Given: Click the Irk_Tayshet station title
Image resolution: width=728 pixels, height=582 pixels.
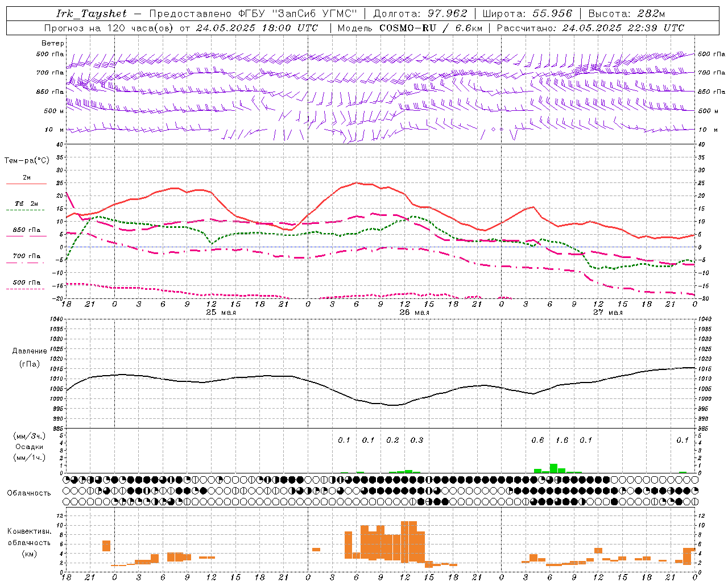Looking at the screenshot, I should [92, 14].
